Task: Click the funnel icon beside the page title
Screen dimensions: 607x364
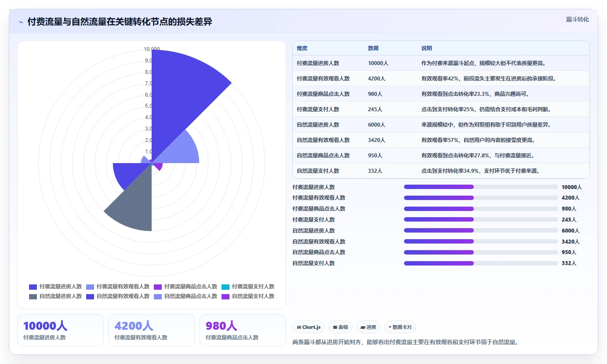Action: [21, 22]
